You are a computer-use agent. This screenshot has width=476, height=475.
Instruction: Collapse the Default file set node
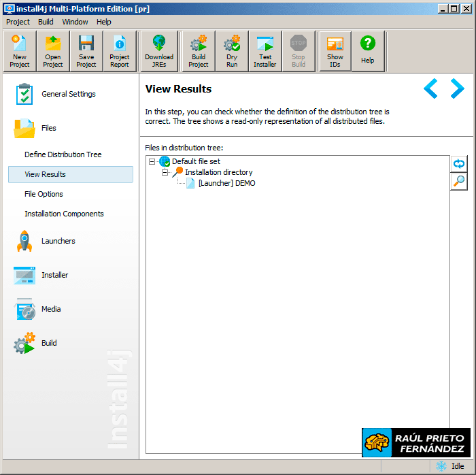tap(152, 161)
